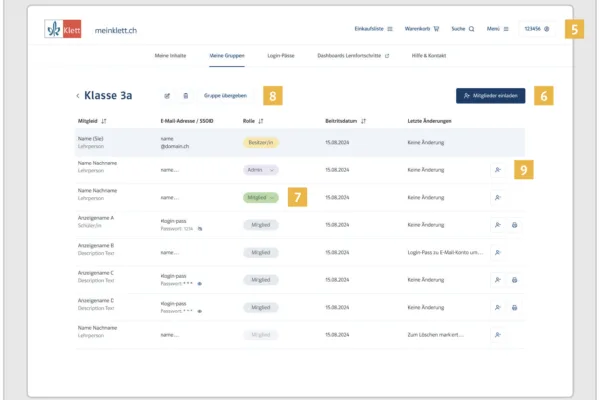600x400 pixels.
Task: Delete group using the trash icon
Action: coord(185,96)
